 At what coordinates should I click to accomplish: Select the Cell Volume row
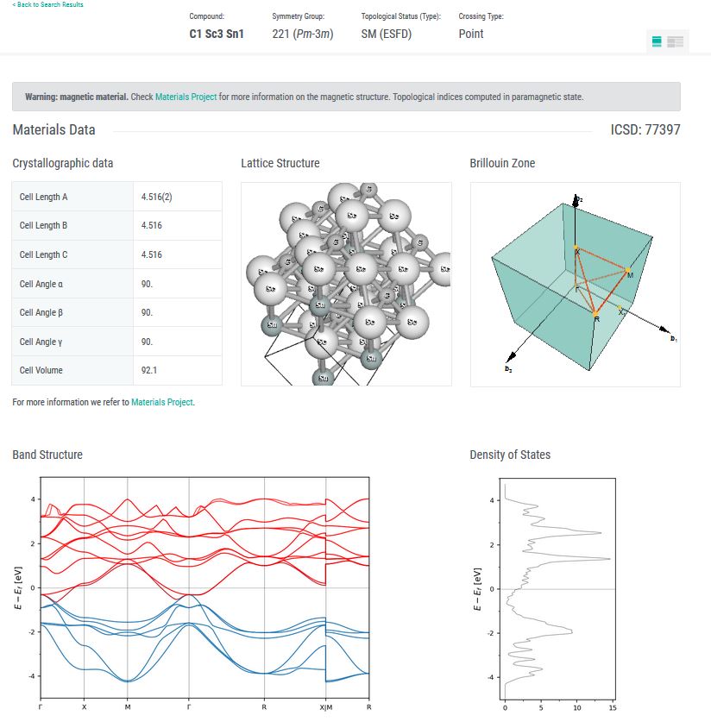pyautogui.click(x=116, y=370)
